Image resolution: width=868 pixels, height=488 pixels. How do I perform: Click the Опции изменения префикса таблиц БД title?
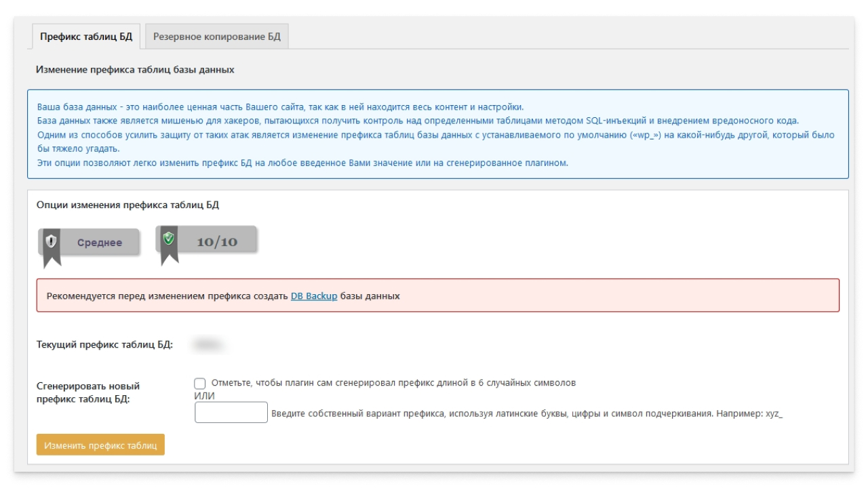tap(127, 205)
